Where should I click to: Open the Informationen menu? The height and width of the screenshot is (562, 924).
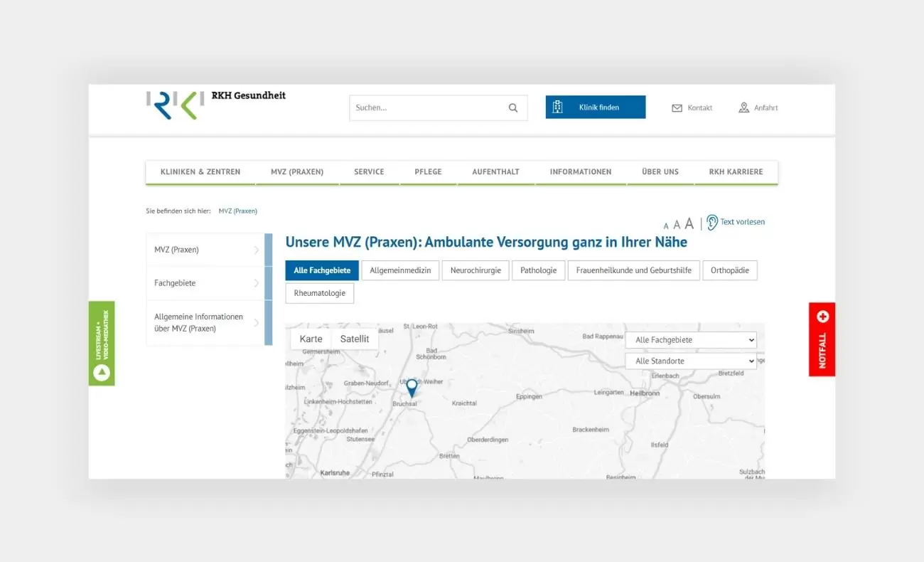point(581,172)
